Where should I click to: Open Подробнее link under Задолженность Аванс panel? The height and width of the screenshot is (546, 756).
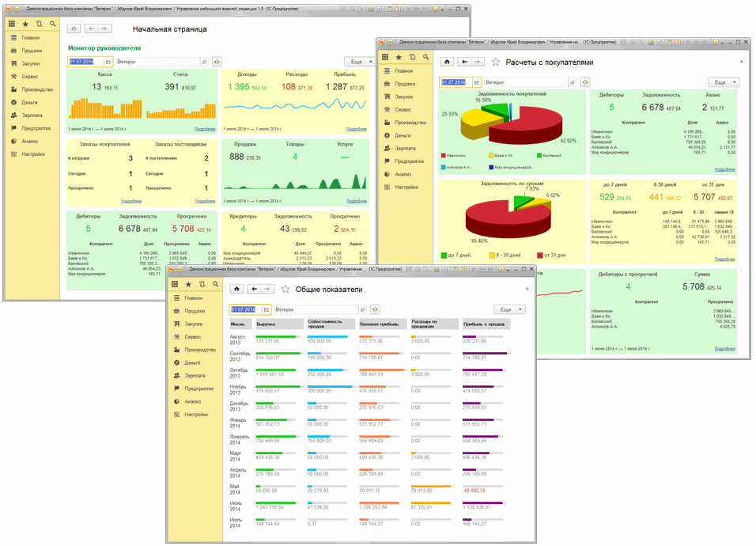pyautogui.click(x=724, y=169)
